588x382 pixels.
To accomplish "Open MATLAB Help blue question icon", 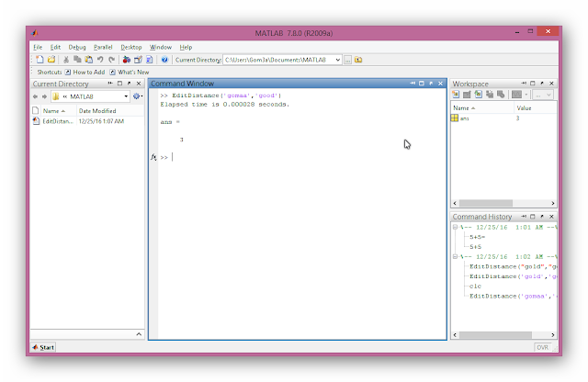I will (x=164, y=60).
